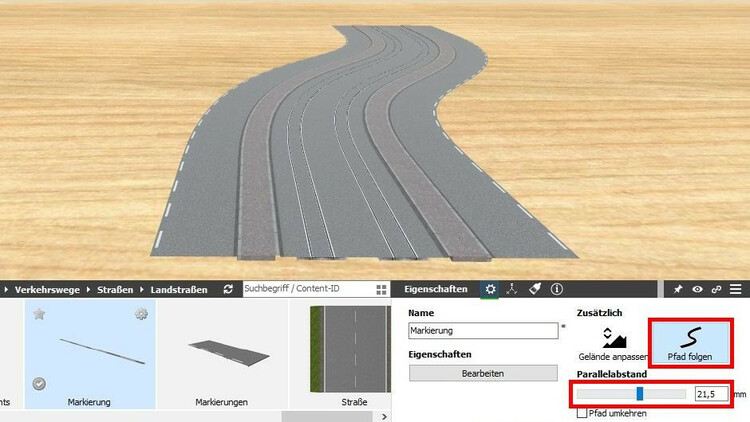Click the Name field containing Markierung
The image size is (750, 422).
click(x=483, y=331)
